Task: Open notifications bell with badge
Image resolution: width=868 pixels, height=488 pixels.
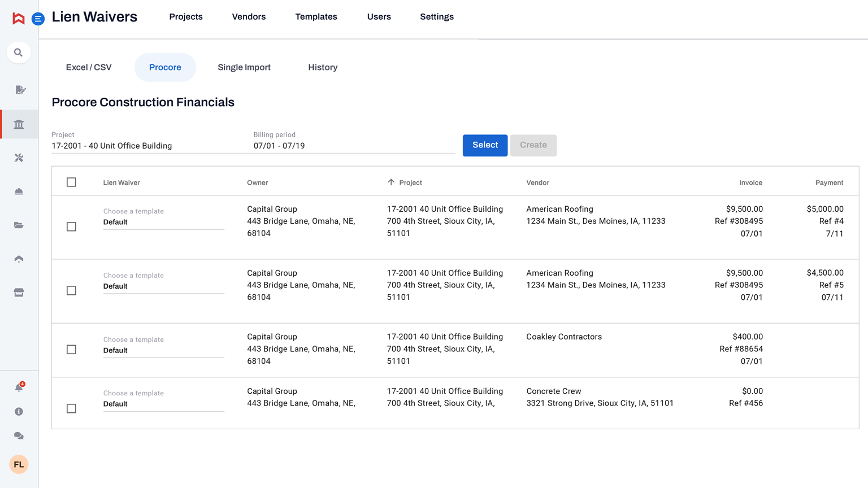Action: [x=19, y=387]
